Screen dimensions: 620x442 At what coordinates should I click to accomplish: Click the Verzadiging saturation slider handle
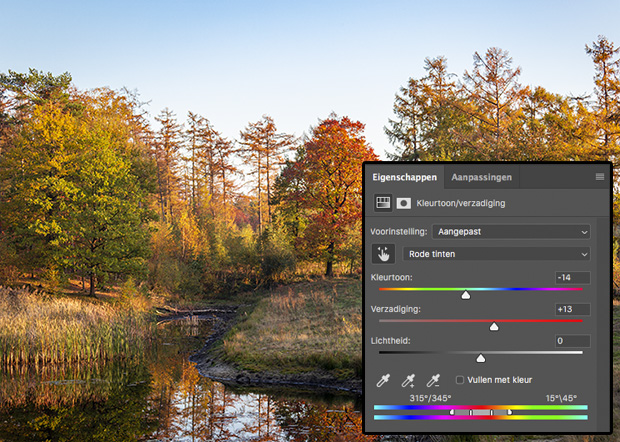494,327
